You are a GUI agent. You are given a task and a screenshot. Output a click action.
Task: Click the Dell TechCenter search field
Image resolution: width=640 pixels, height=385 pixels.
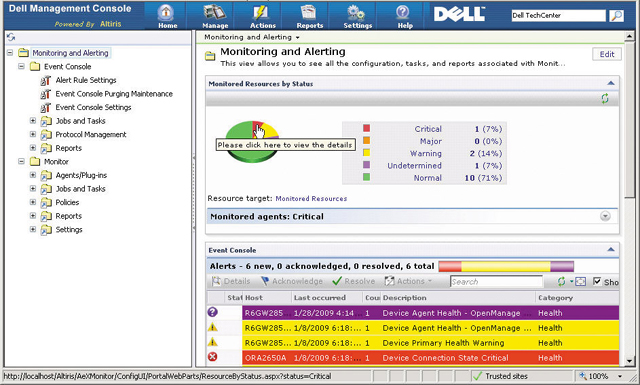(x=558, y=16)
